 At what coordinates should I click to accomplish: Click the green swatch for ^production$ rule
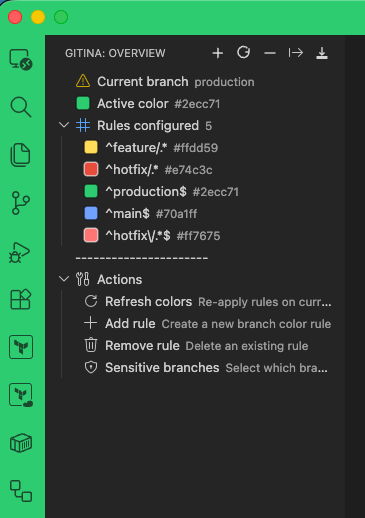(91, 191)
